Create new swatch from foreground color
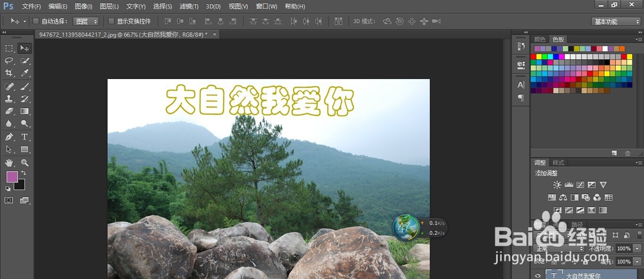This screenshot has height=279, width=644. click(614, 153)
